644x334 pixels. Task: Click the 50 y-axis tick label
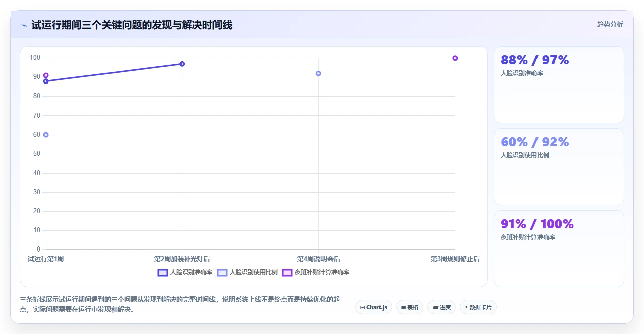(36, 154)
